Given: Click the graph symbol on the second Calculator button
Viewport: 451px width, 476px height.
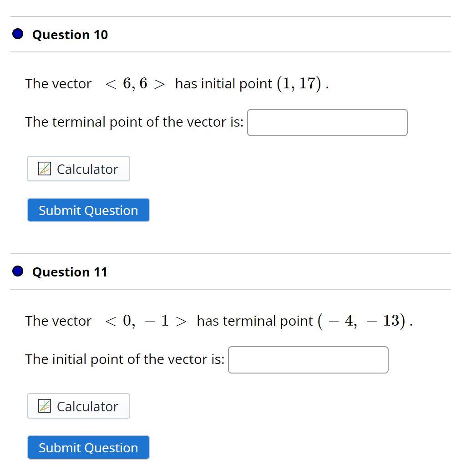Looking at the screenshot, I should [x=44, y=406].
